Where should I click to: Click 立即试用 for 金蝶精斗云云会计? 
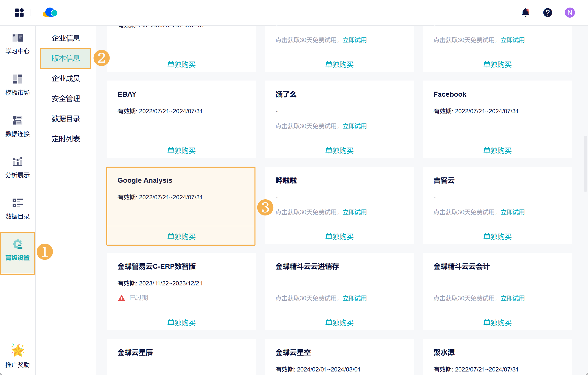coord(512,298)
